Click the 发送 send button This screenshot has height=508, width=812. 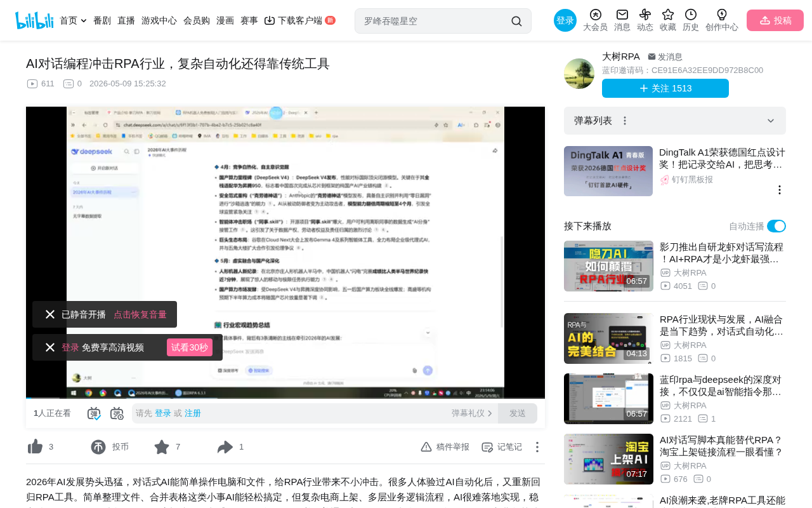518,413
